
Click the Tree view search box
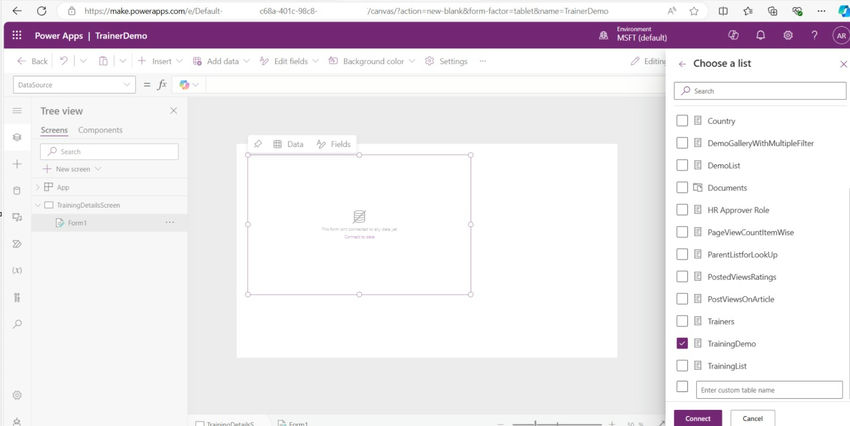[x=109, y=152]
